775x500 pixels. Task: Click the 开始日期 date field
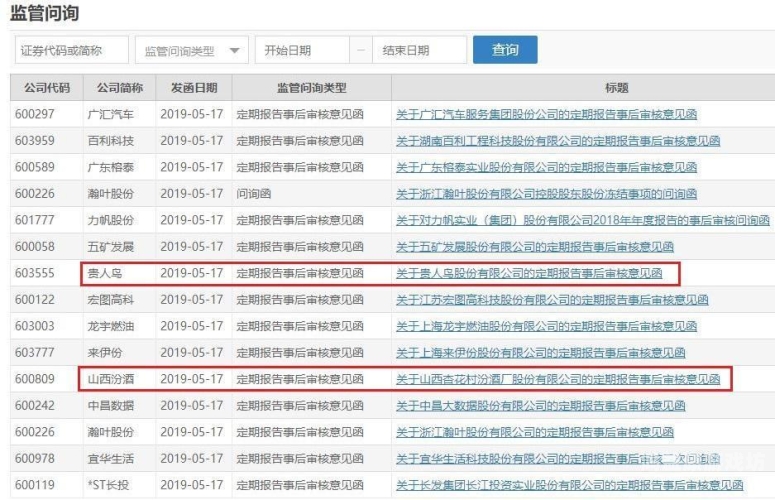[302, 50]
